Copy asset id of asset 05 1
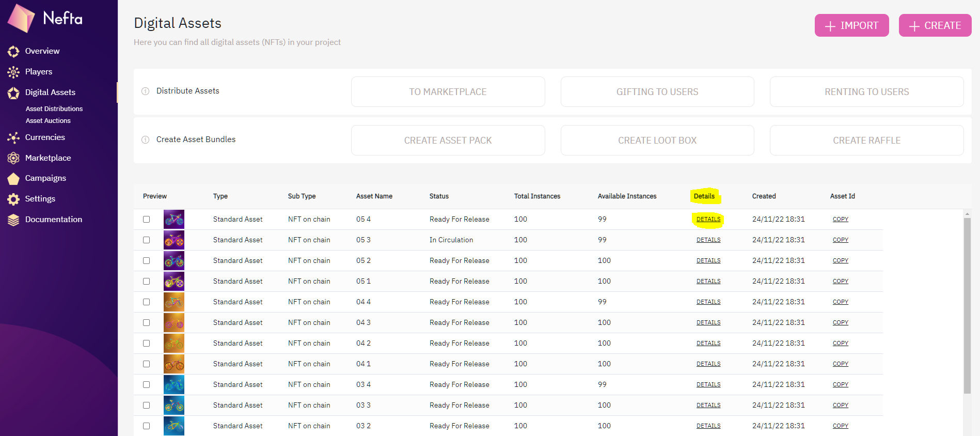 click(841, 282)
